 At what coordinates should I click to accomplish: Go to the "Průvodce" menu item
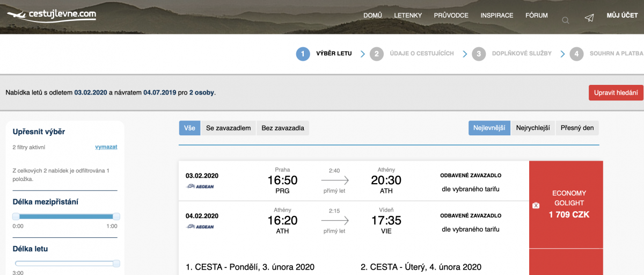click(x=451, y=16)
